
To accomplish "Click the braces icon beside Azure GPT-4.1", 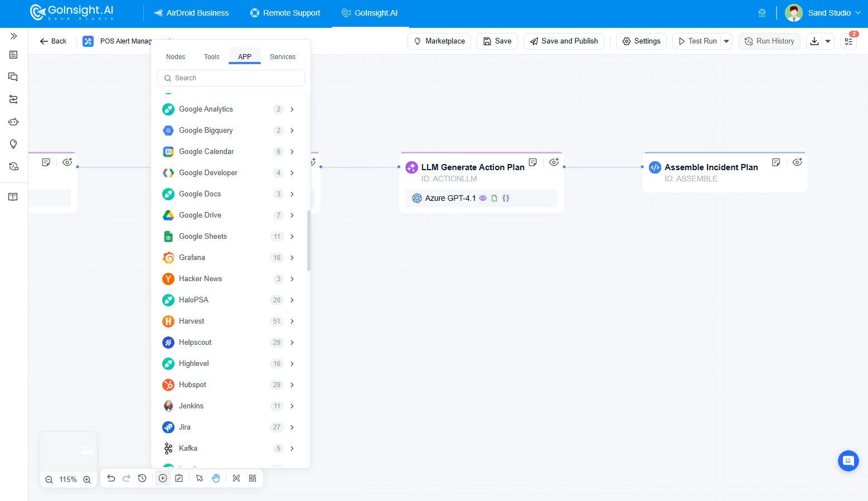I will click(x=506, y=198).
